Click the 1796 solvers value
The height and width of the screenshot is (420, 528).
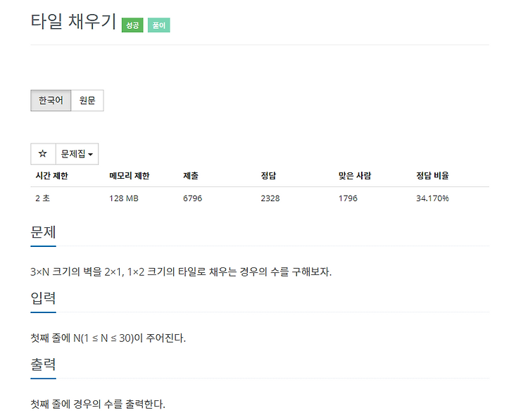[348, 198]
